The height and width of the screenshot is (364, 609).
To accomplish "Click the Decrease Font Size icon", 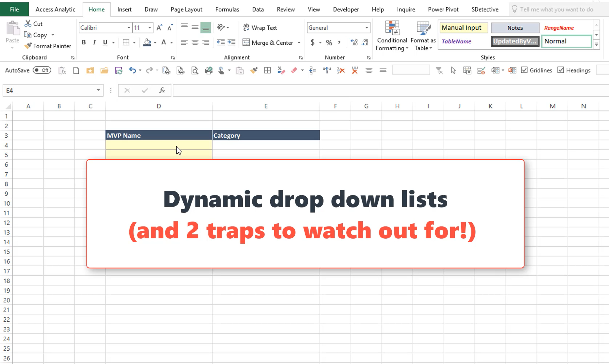I will [170, 28].
